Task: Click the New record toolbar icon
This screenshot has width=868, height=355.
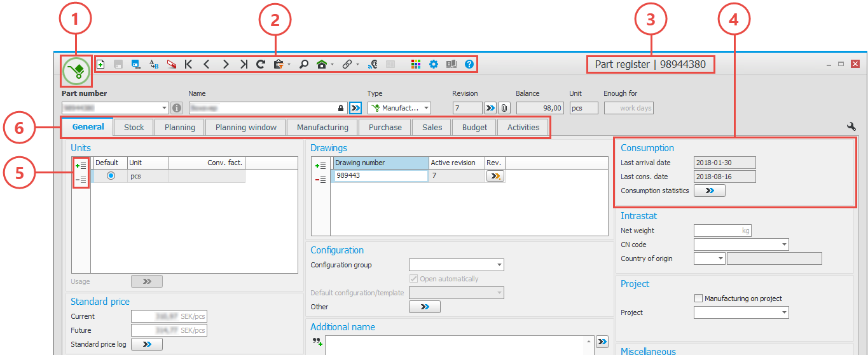Action: click(x=100, y=64)
